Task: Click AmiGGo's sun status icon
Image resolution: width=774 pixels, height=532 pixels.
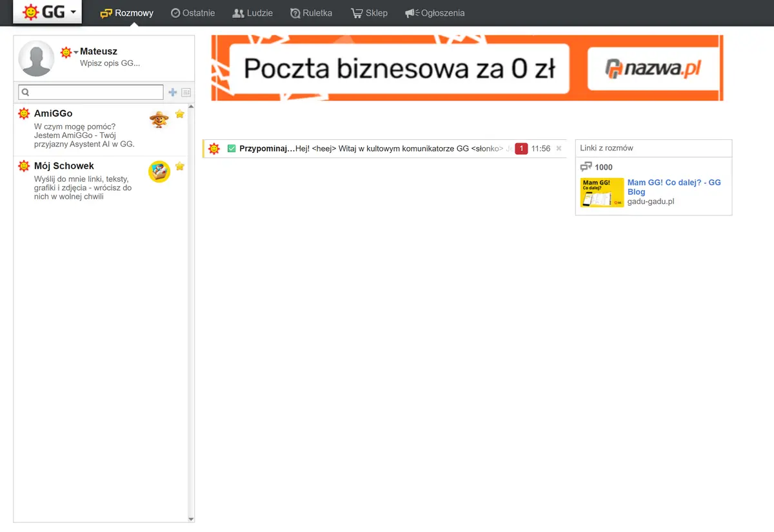Action: coord(24,113)
